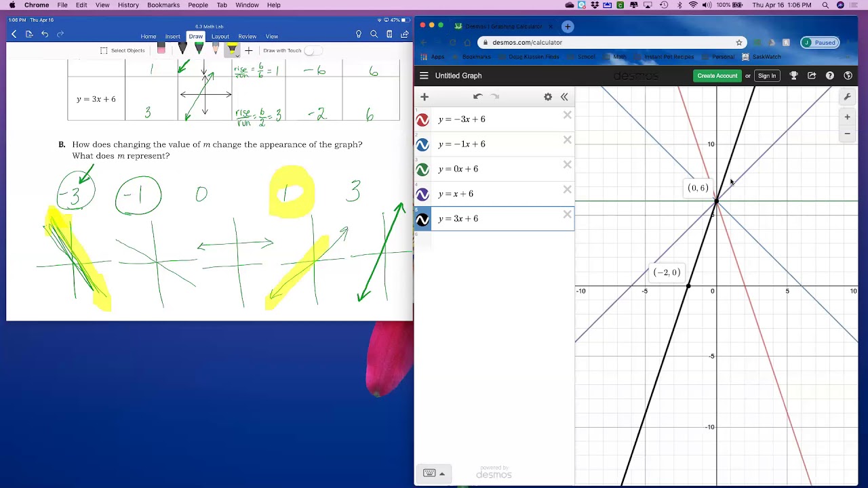Open the Desmos hamburger menu
Viewport: 868px width, 488px height.
[x=424, y=76]
